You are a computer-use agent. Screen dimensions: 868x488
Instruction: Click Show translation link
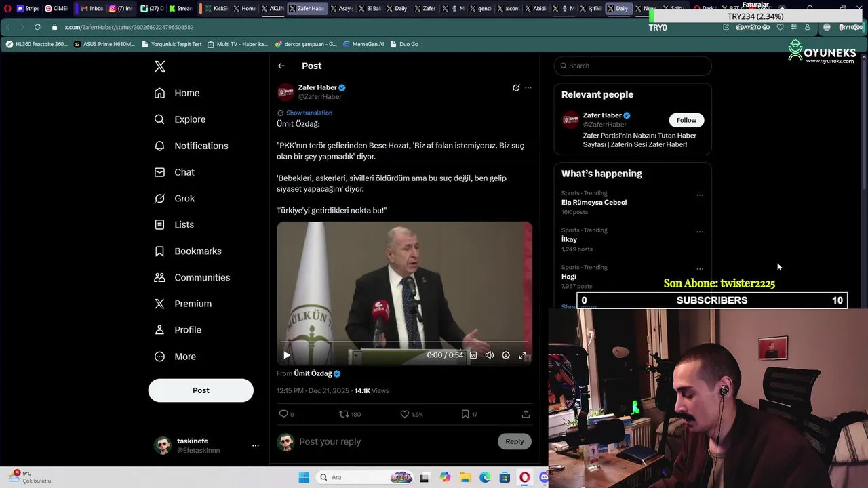(x=309, y=113)
